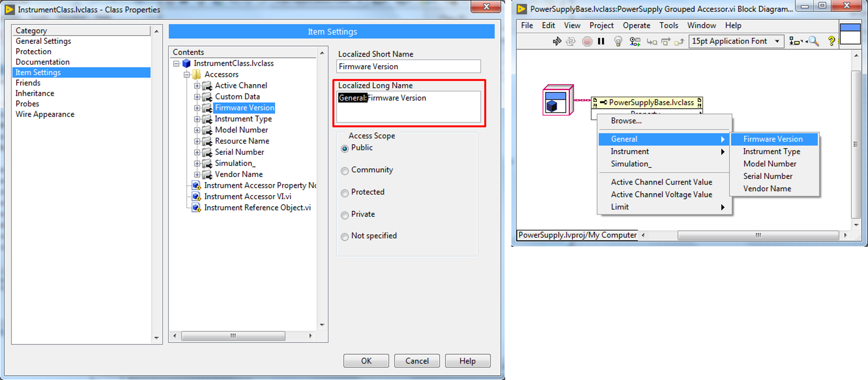Expand the Active Channel tree node
This screenshot has height=380, width=868.
tap(197, 86)
